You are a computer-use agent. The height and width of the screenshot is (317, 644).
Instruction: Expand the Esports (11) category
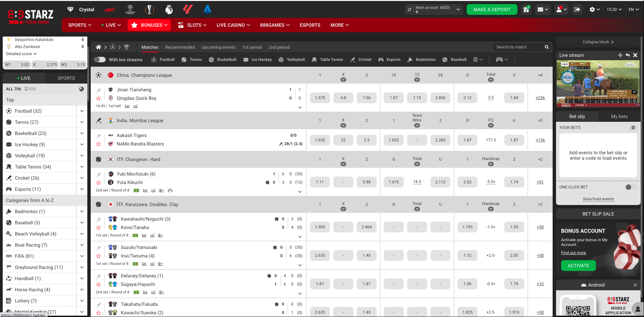(x=82, y=189)
